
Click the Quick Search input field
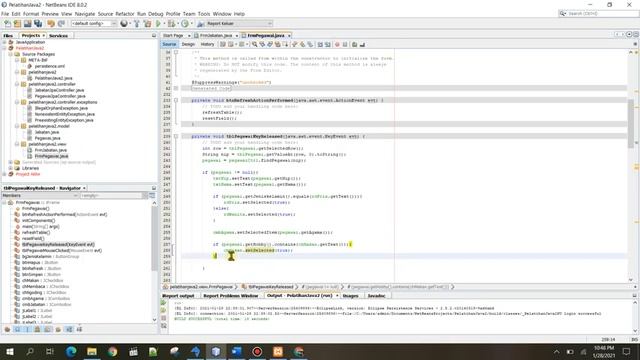[x=602, y=13]
